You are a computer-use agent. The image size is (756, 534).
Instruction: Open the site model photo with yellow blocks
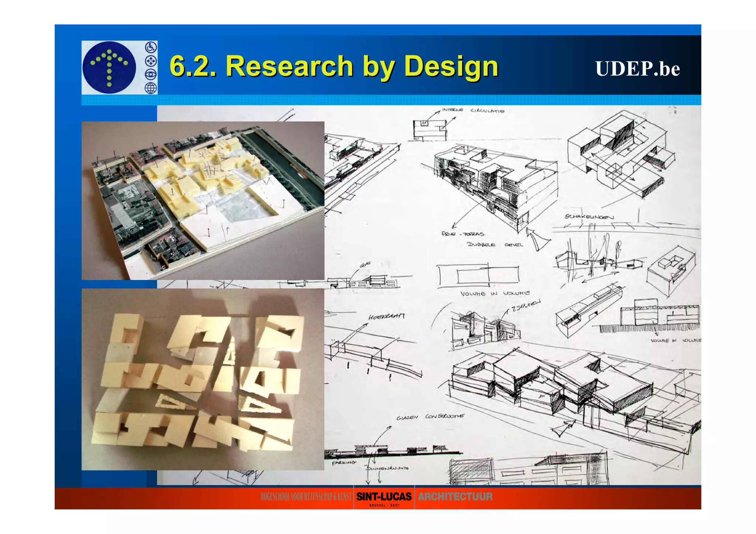click(x=203, y=200)
